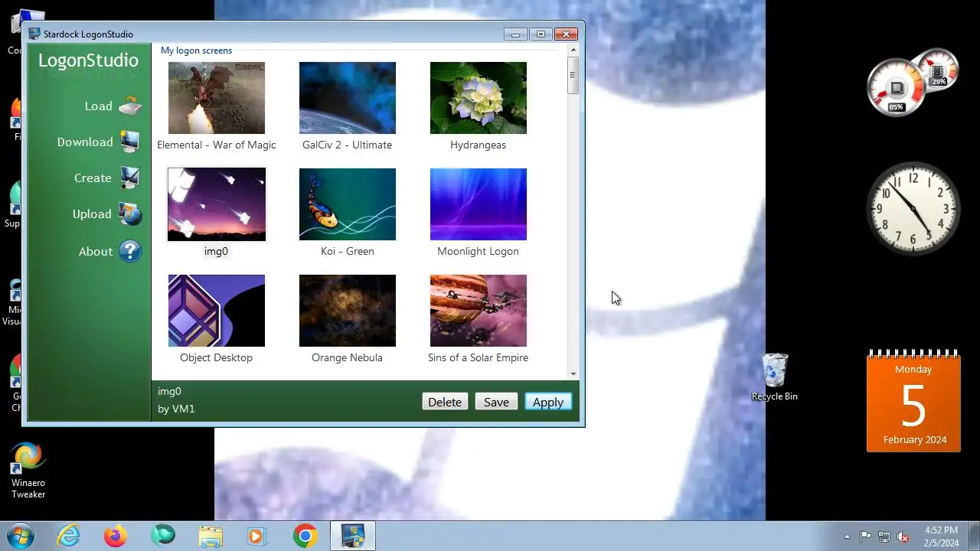This screenshot has width=980, height=551.
Task: Choose the Moonlight Logon thumbnail
Action: (x=479, y=204)
